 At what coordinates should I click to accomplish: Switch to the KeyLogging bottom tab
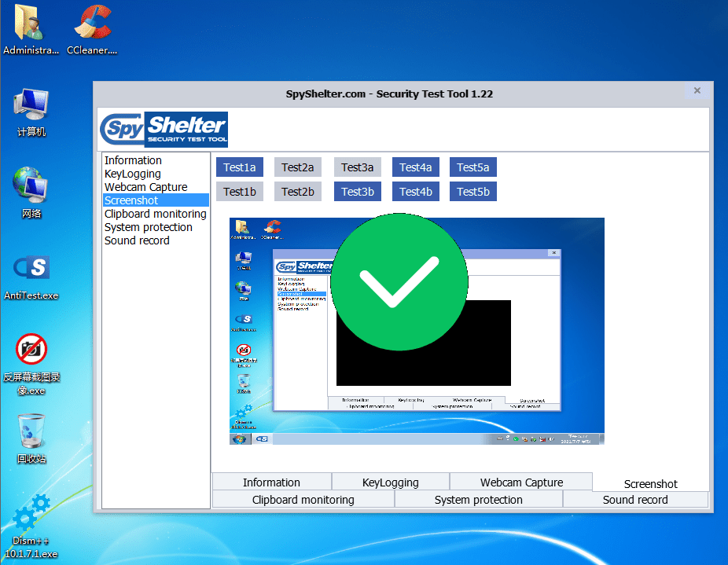tap(391, 482)
